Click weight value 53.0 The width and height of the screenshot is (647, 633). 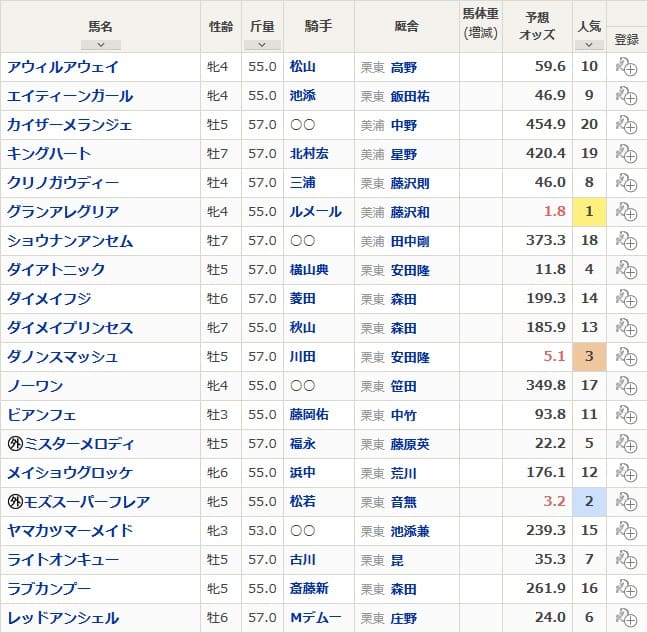pyautogui.click(x=262, y=531)
